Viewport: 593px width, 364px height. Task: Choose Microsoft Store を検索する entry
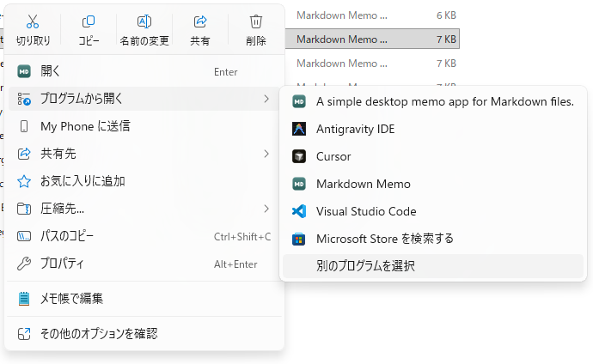click(433, 239)
